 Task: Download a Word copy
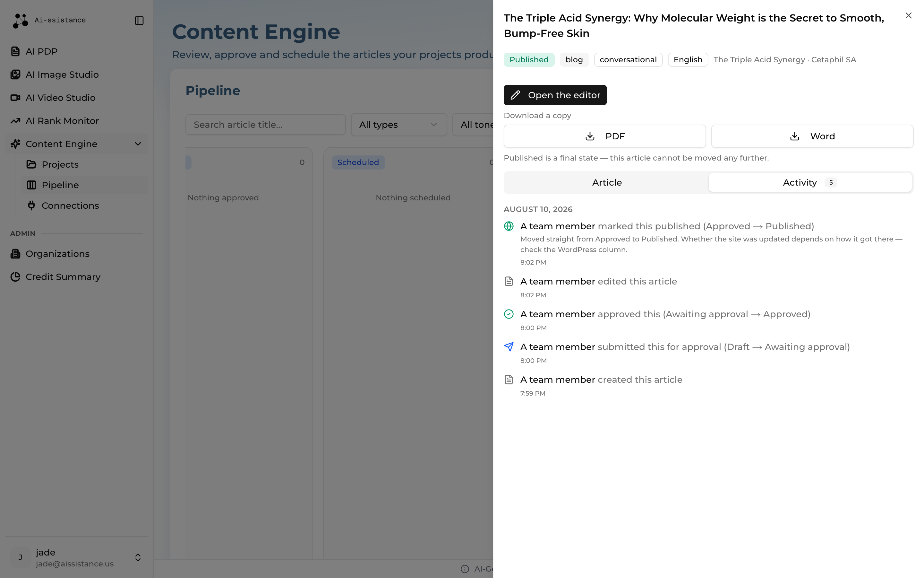click(x=812, y=136)
